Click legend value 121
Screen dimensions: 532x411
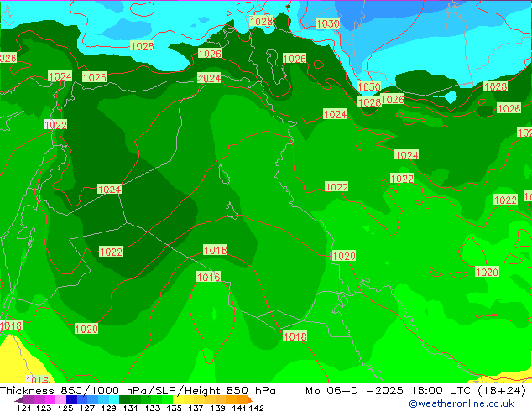[x=25, y=408]
